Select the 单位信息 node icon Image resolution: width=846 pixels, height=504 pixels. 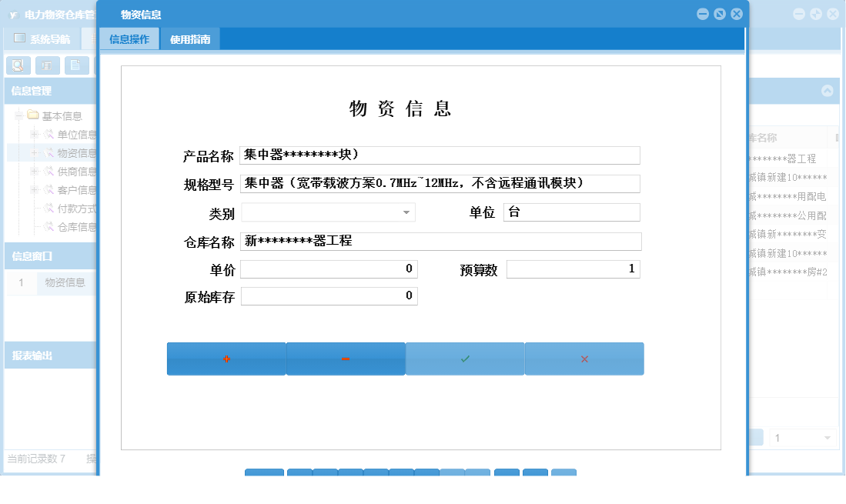49,135
